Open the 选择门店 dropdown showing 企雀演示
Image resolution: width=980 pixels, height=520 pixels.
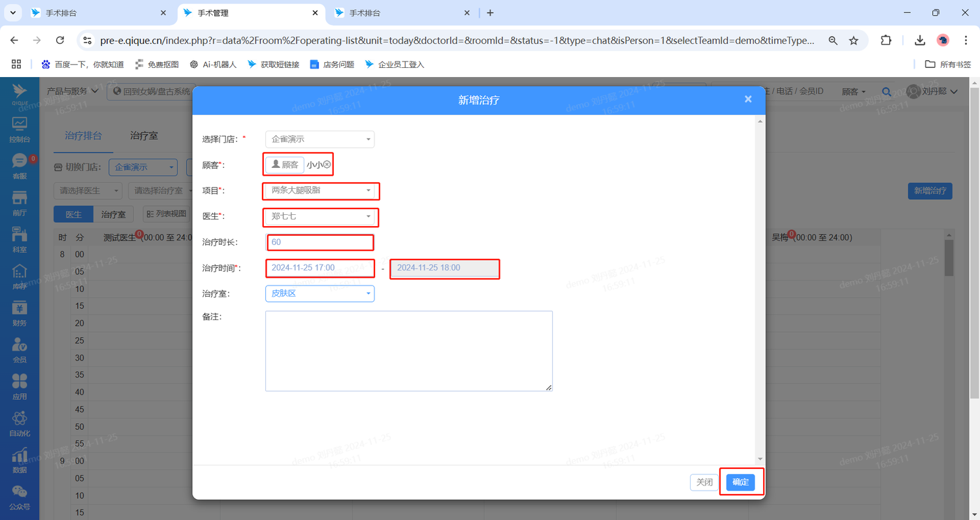coord(319,139)
